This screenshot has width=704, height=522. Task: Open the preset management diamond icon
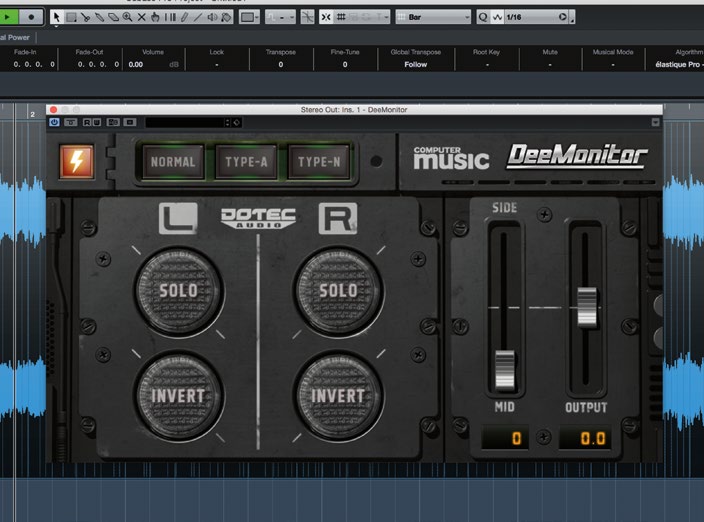pos(237,123)
